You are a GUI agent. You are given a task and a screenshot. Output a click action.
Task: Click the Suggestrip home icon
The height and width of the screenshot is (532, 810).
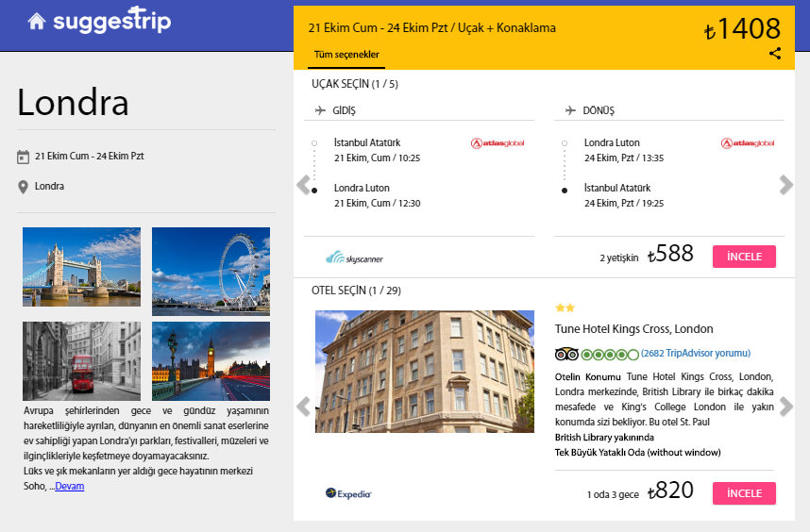37,21
